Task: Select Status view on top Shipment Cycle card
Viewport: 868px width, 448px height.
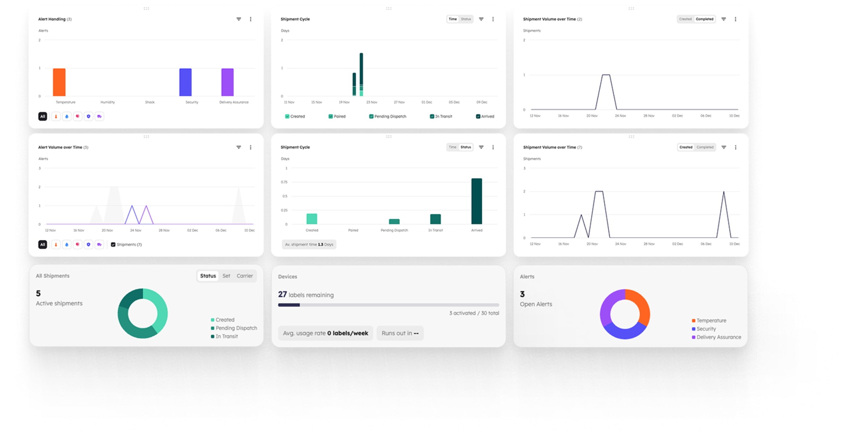Action: pyautogui.click(x=466, y=19)
